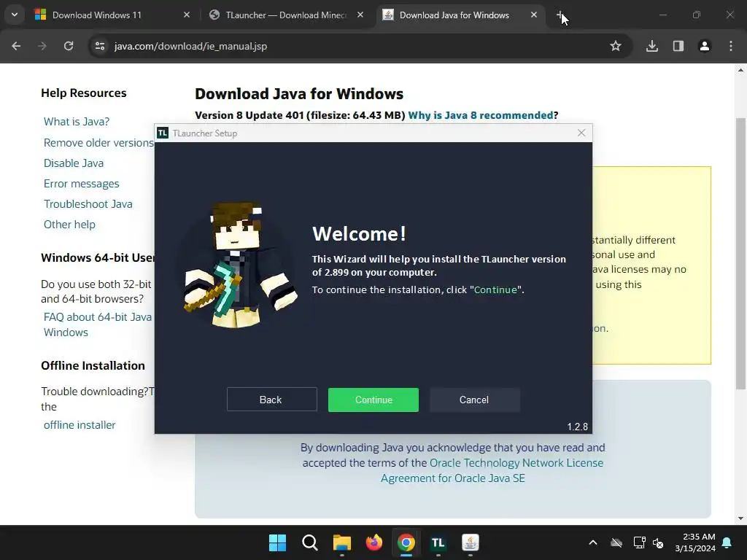
Task: Open the Troubleshoot Java link
Action: click(88, 204)
